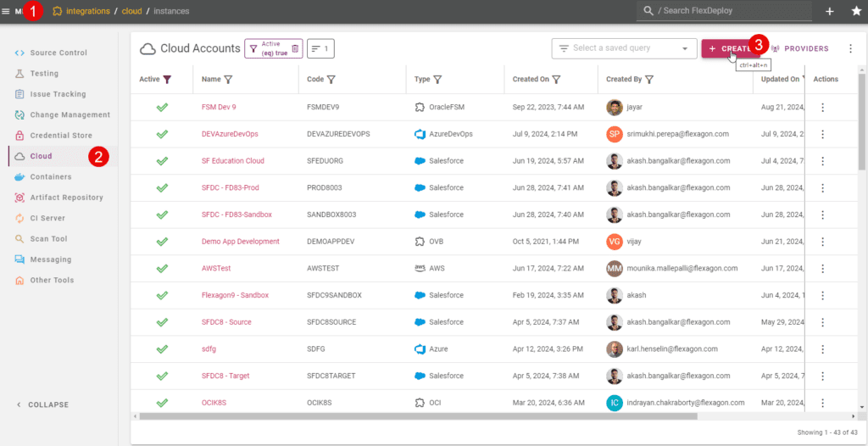
Task: Open the saved query dropdown
Action: 624,49
